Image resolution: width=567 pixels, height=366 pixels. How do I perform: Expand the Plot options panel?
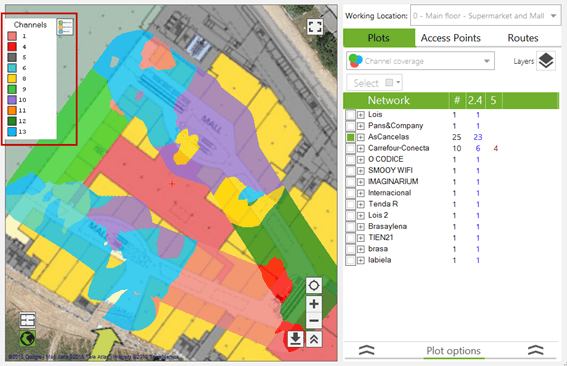[x=453, y=350]
